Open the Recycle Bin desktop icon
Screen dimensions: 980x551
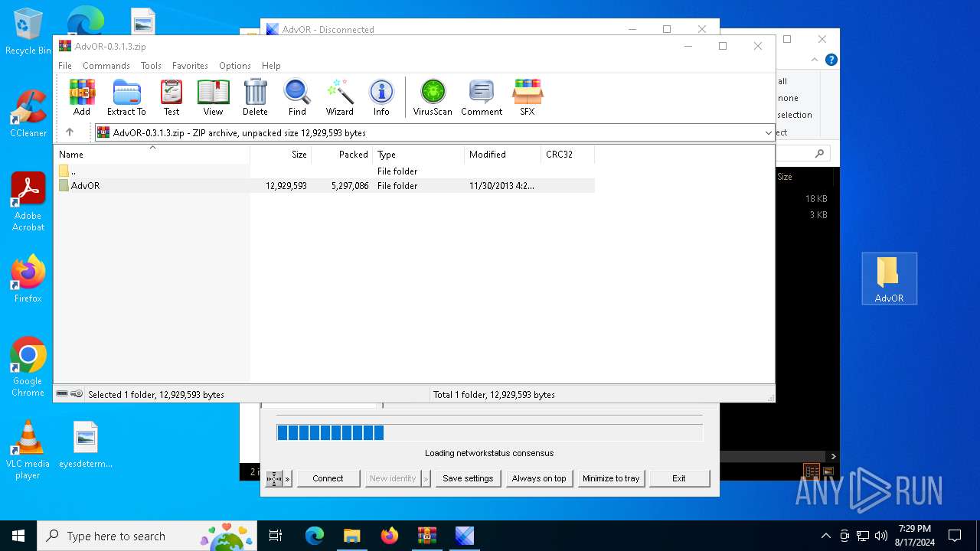click(x=28, y=31)
